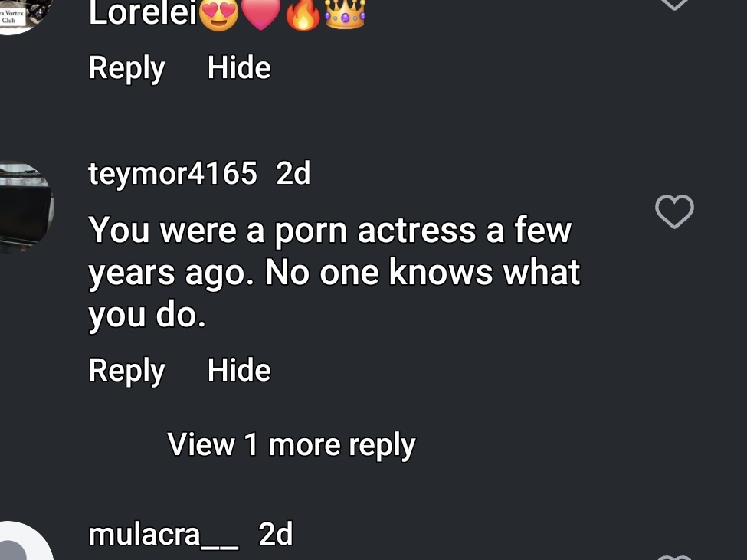
Task: Expand replies via View 1 more reply
Action: pyautogui.click(x=292, y=445)
